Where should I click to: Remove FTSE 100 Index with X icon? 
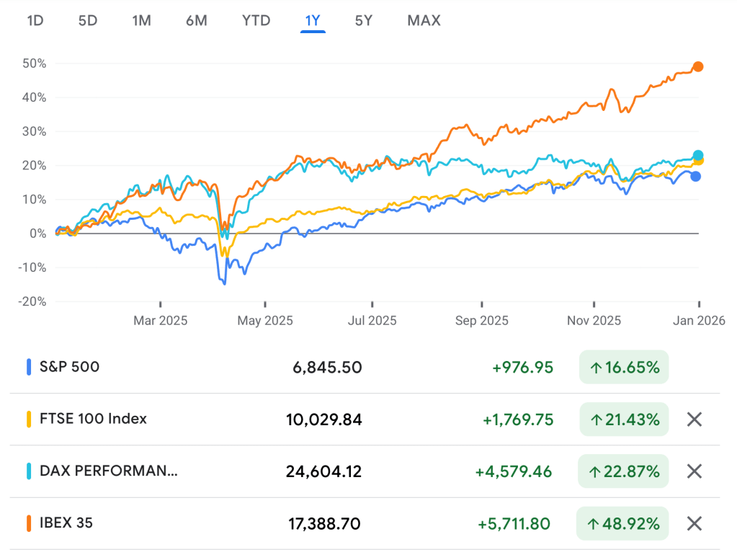[694, 419]
